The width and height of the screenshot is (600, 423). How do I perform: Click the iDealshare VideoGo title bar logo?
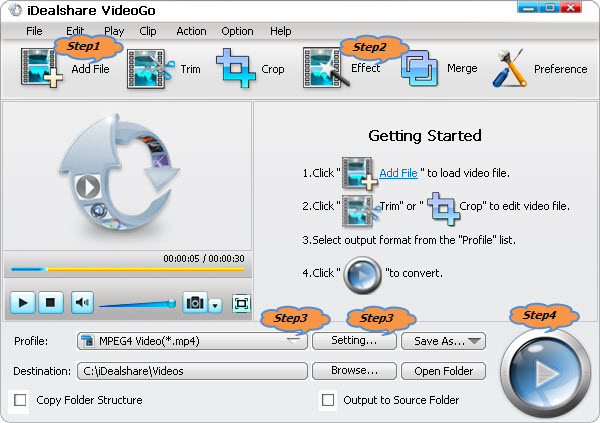click(x=15, y=10)
